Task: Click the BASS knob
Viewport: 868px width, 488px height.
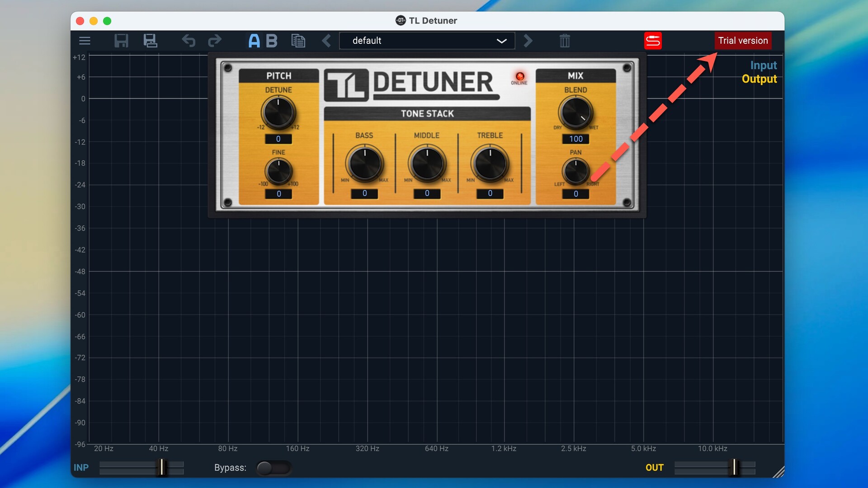Action: [364, 164]
